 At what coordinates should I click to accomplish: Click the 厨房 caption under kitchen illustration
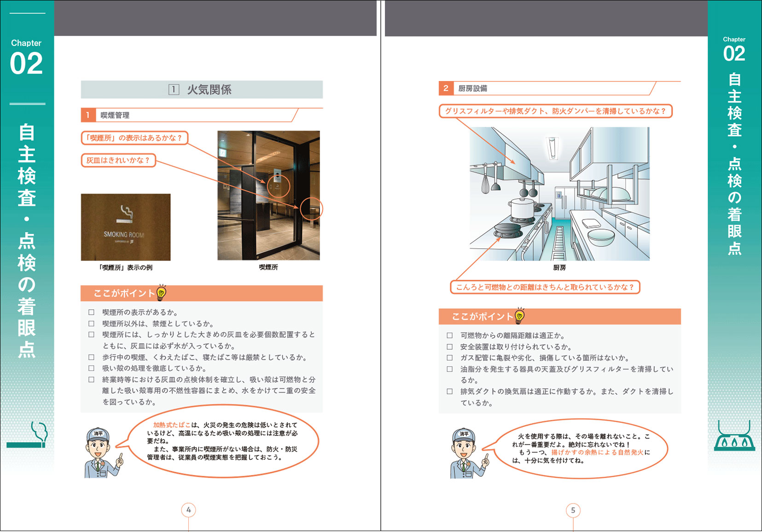(559, 267)
